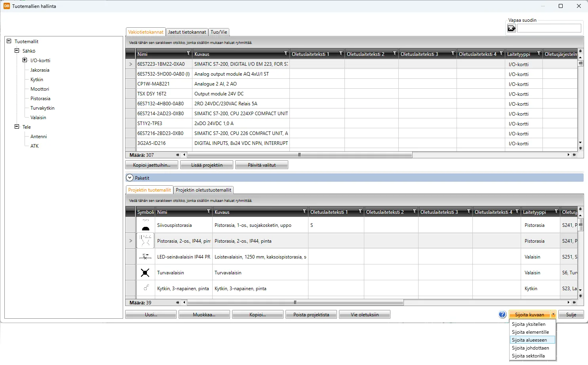588x365 pixels.
Task: Collapse the Tele tree branch
Action: click(x=17, y=127)
